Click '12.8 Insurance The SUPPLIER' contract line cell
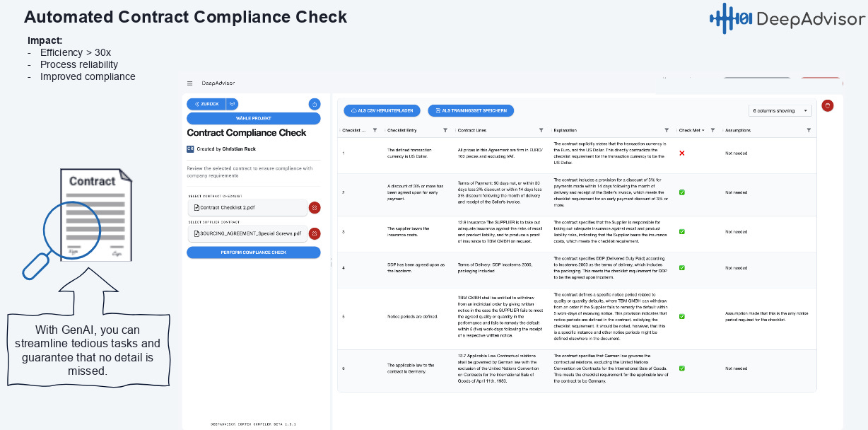This screenshot has height=430, width=868. click(x=499, y=231)
